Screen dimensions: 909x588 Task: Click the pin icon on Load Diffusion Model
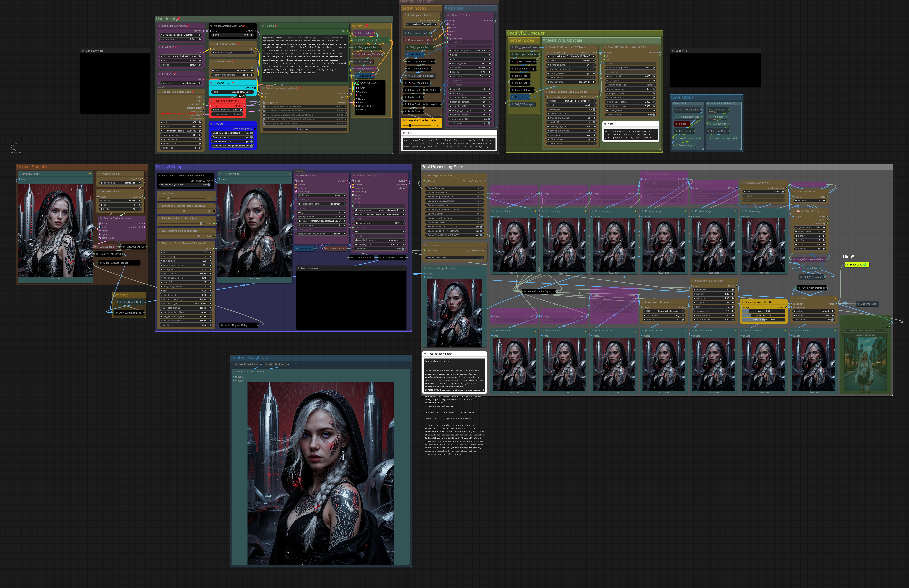click(x=187, y=26)
